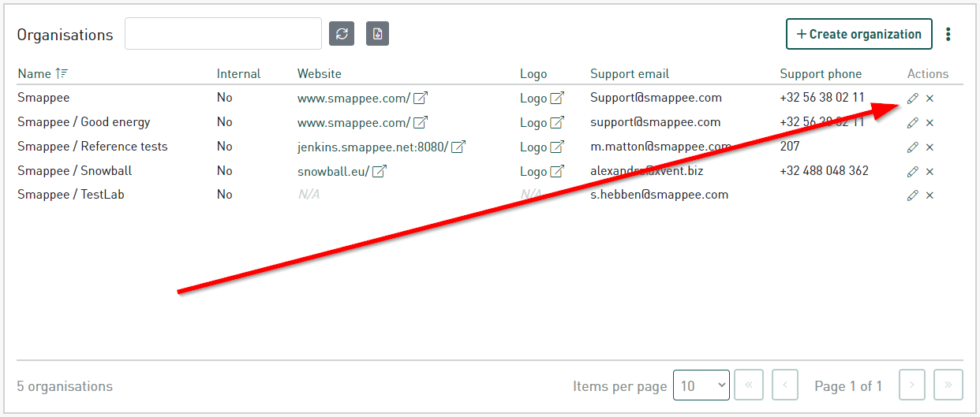Sort by Internal column header
Image resolution: width=980 pixels, height=417 pixels.
tap(238, 73)
